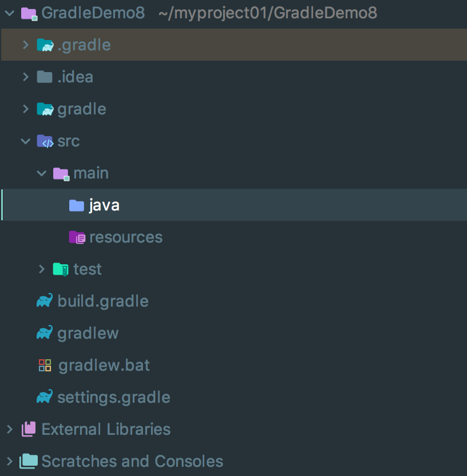Click the settings.gradle elephant icon
This screenshot has height=476, width=467.
[x=45, y=397]
